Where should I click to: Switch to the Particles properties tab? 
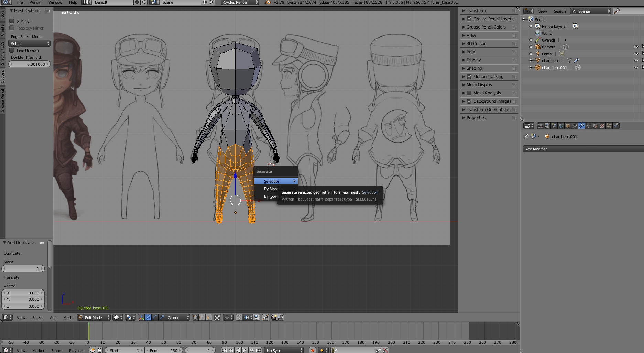tap(609, 126)
